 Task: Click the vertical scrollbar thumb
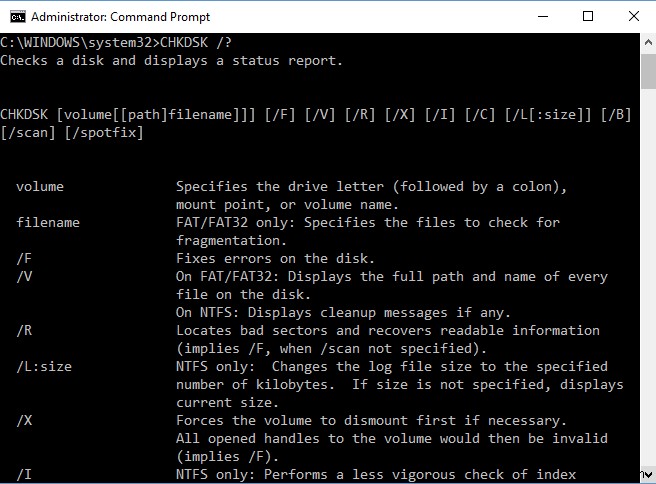[x=648, y=72]
